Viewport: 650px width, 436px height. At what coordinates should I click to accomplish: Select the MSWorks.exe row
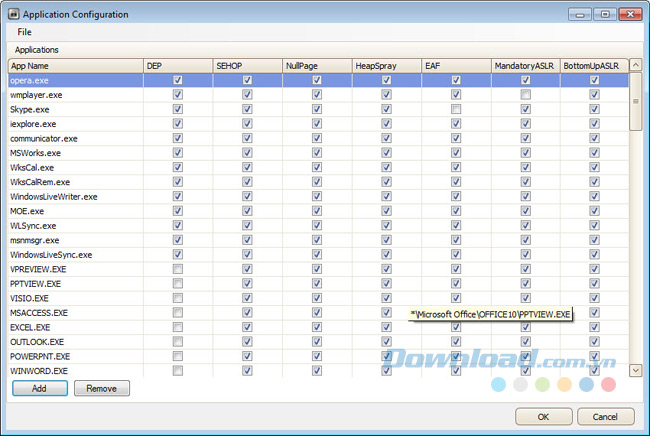point(318,153)
